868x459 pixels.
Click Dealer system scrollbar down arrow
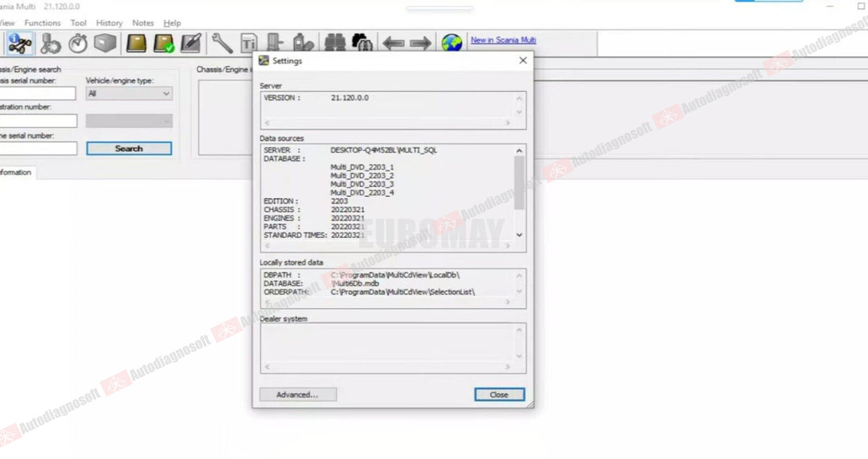519,356
